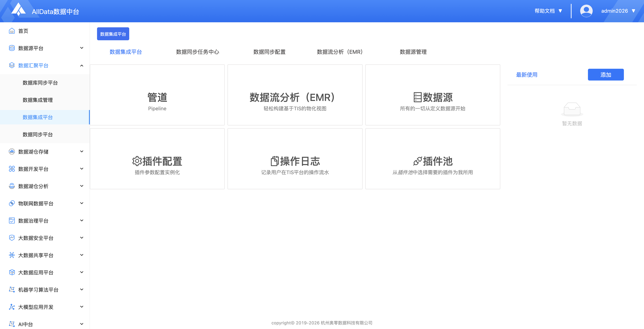The height and width of the screenshot is (329, 644).
Task: Click the user avatar icon
Action: (x=586, y=11)
